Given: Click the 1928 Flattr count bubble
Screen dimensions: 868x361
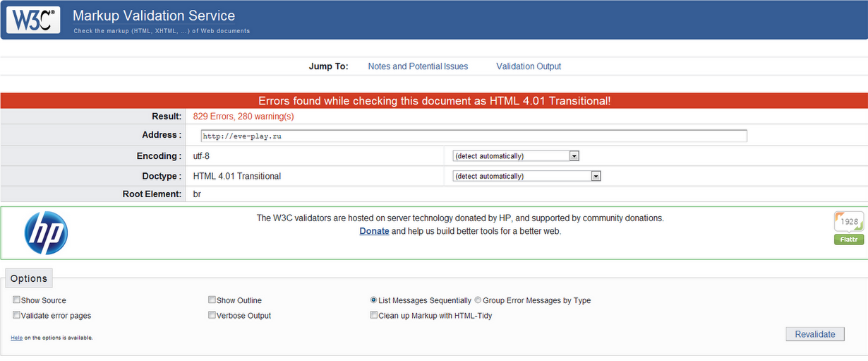Looking at the screenshot, I should click(849, 221).
